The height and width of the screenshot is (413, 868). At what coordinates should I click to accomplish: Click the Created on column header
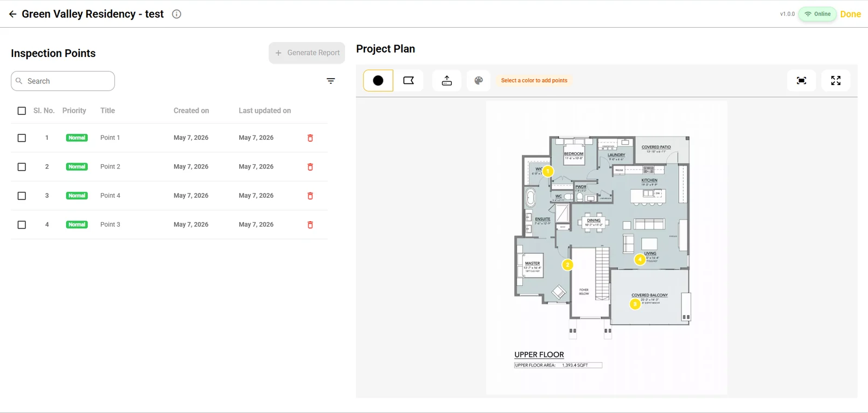tap(191, 111)
